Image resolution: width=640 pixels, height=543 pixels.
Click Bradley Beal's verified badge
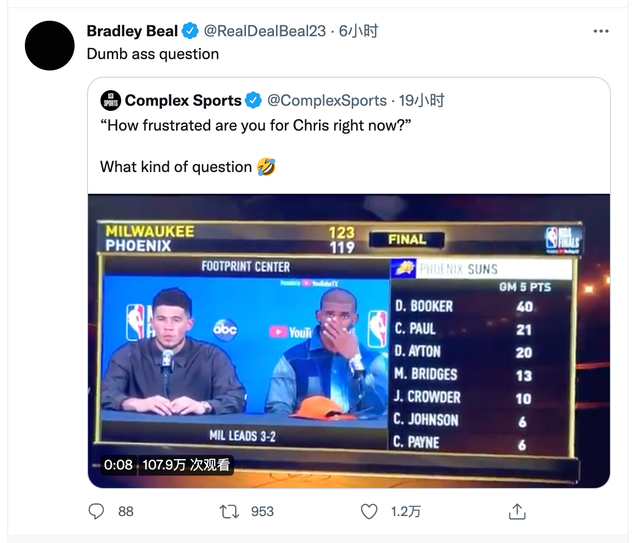point(190,31)
